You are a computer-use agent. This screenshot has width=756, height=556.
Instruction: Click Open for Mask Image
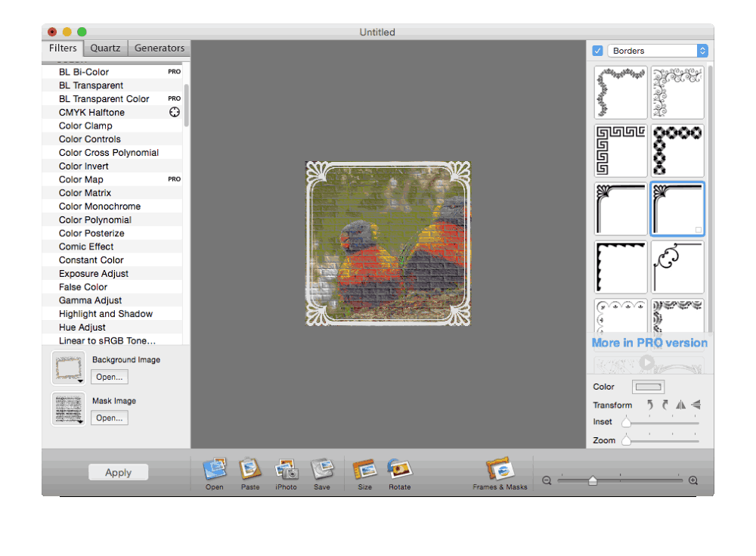point(110,418)
